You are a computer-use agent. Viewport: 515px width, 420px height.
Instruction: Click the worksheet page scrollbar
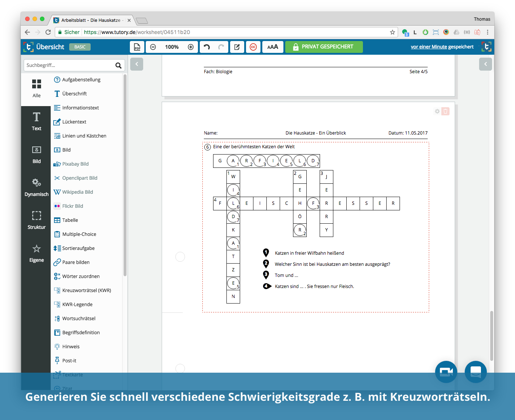pos(492,336)
